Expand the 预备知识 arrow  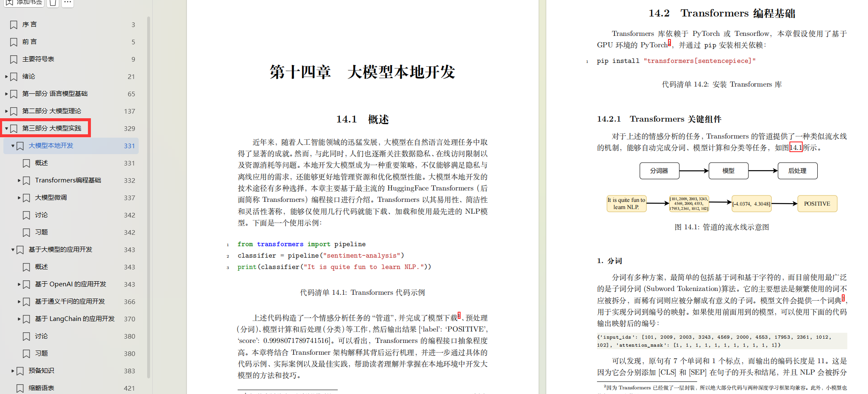[x=13, y=371]
